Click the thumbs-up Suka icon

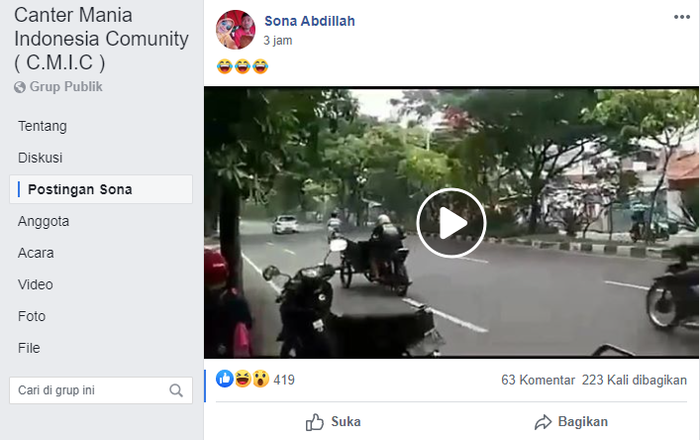pyautogui.click(x=315, y=421)
